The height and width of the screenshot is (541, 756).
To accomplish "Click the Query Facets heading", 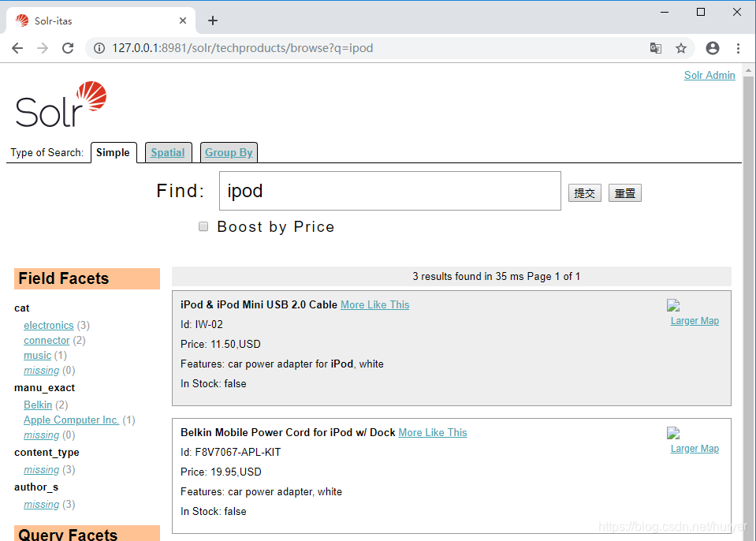I will (x=87, y=533).
